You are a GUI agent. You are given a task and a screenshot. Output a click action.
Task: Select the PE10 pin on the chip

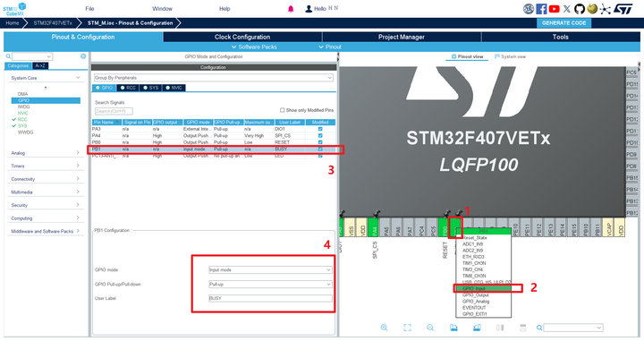[x=516, y=227]
